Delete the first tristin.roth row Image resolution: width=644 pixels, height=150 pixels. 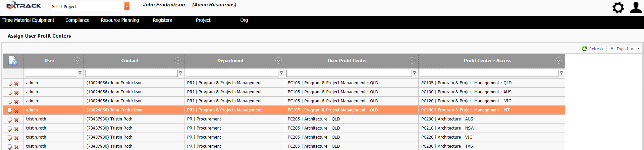pyautogui.click(x=16, y=120)
